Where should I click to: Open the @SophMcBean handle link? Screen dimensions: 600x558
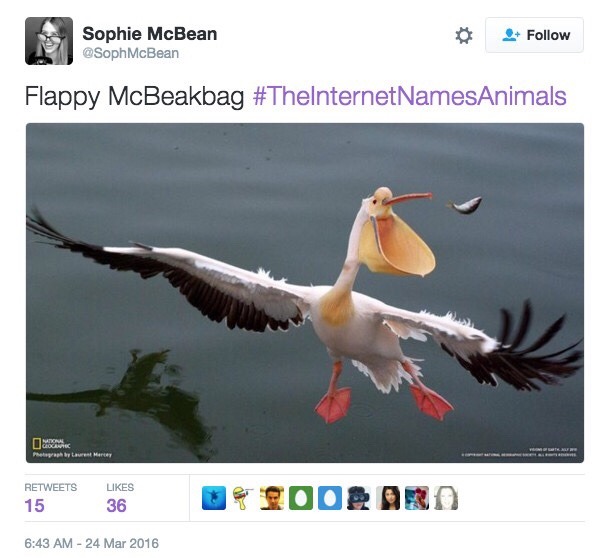pyautogui.click(x=130, y=53)
